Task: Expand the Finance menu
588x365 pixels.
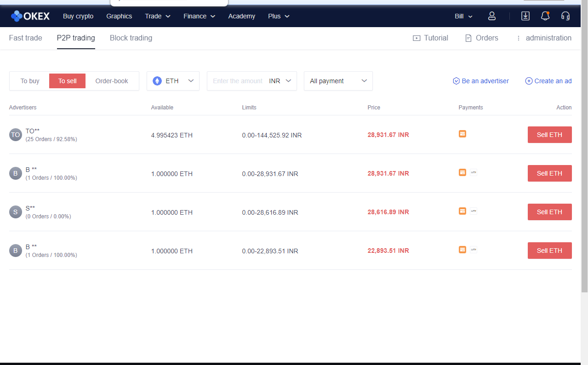Action: pyautogui.click(x=200, y=16)
